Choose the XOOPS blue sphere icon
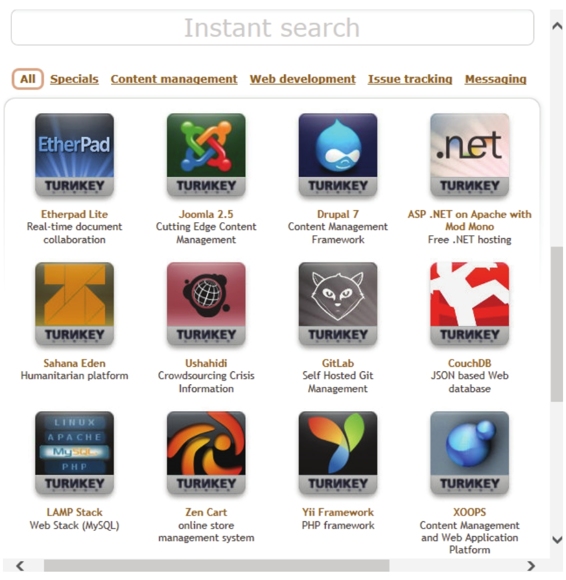This screenshot has height=580, width=566. click(469, 453)
